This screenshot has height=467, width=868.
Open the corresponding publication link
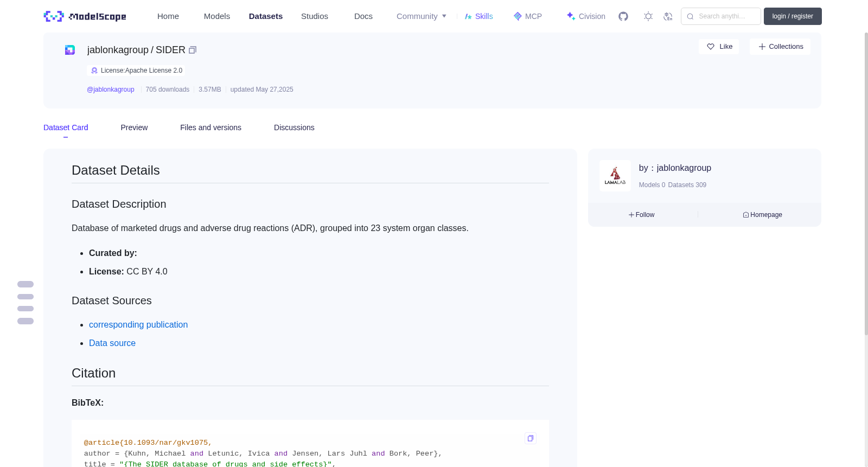(138, 324)
